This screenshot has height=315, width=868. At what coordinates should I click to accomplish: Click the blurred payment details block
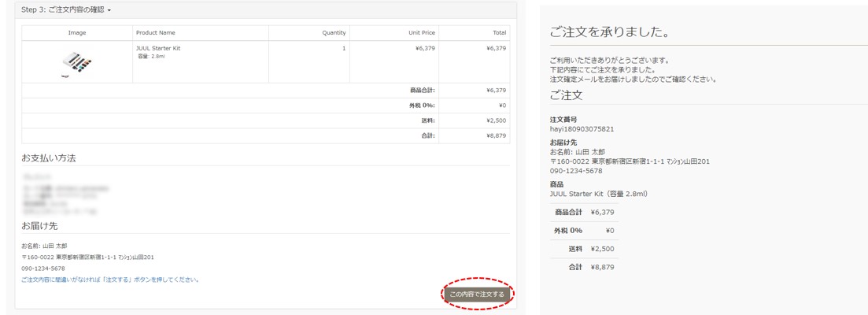(65, 195)
